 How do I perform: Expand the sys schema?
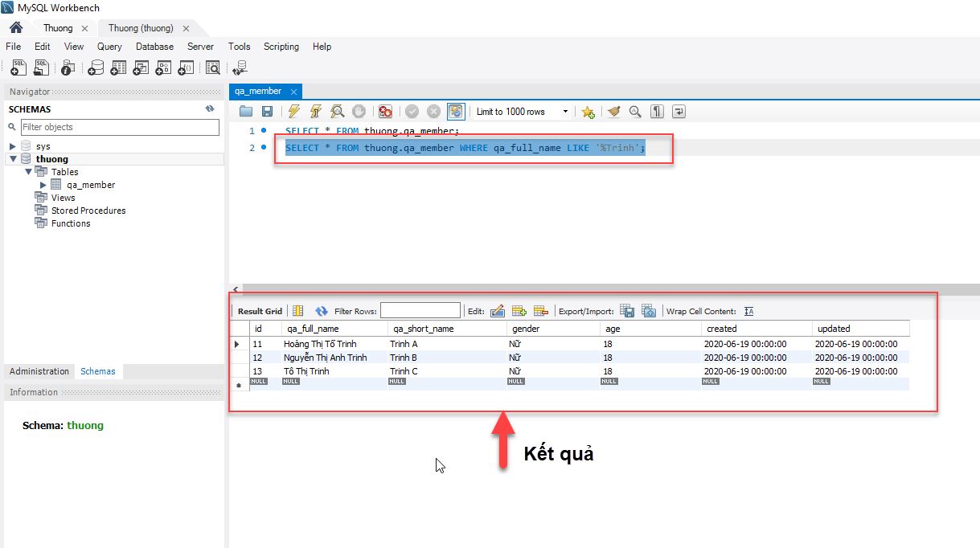coord(13,146)
